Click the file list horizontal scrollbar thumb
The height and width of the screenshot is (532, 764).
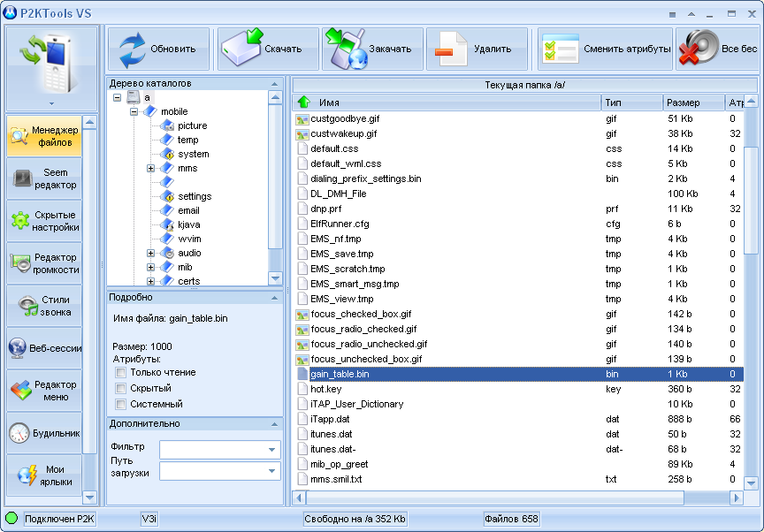coord(494,498)
